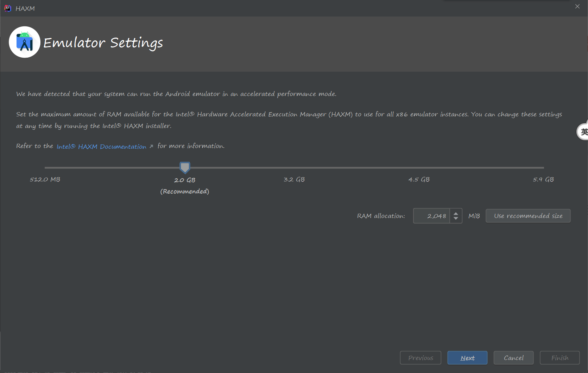Viewport: 588px width, 373px height.
Task: Click the RAM slider thumb handle
Action: pos(185,168)
